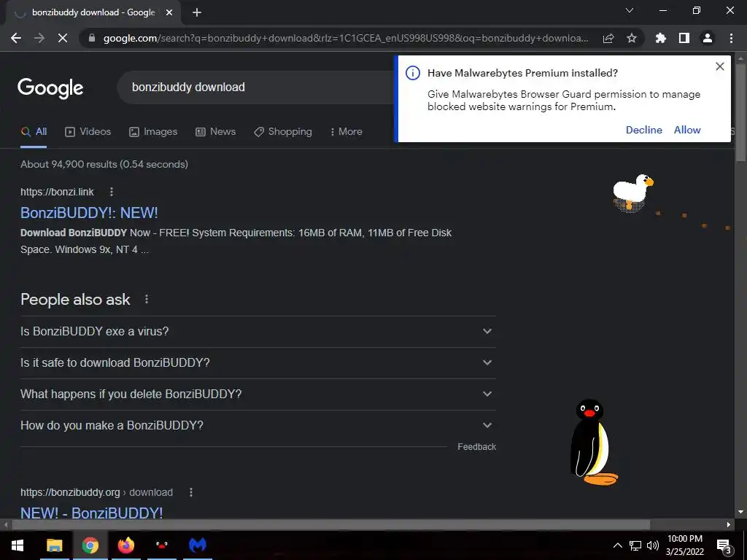Open network status in system tray
This screenshot has width=747, height=560.
(x=635, y=545)
